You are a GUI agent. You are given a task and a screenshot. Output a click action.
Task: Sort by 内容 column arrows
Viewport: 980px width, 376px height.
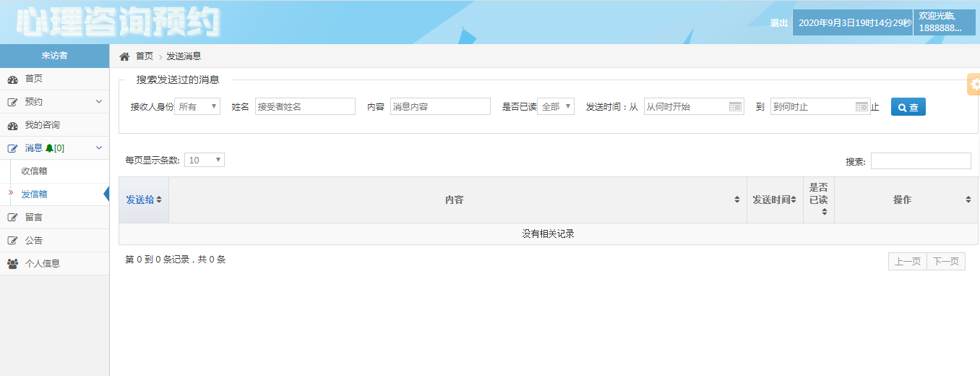tap(737, 200)
